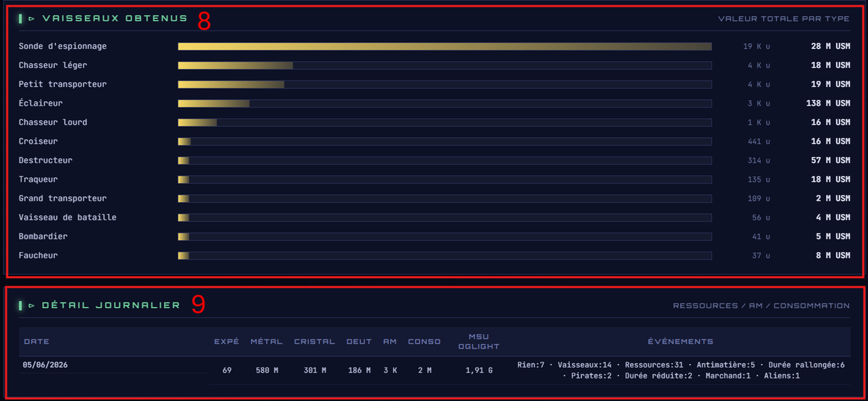Click the 56 u count
Image resolution: width=868 pixels, height=401 pixels.
pyautogui.click(x=761, y=217)
